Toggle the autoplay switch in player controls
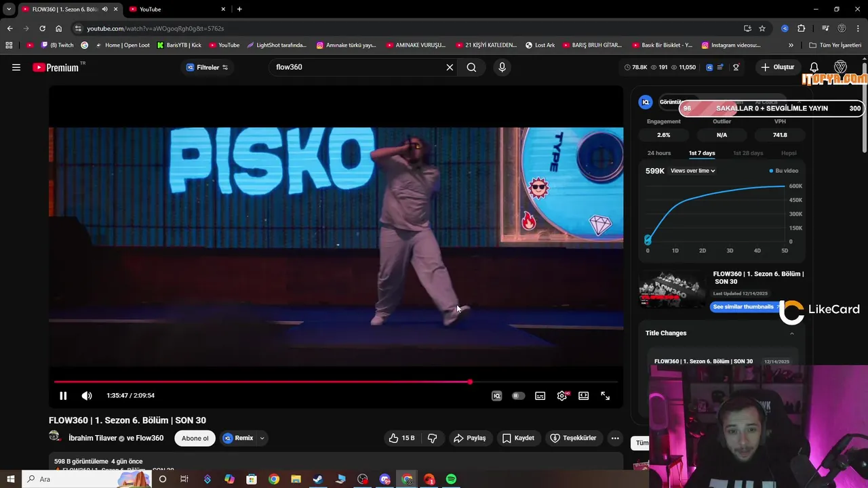The image size is (868, 488). (x=518, y=396)
